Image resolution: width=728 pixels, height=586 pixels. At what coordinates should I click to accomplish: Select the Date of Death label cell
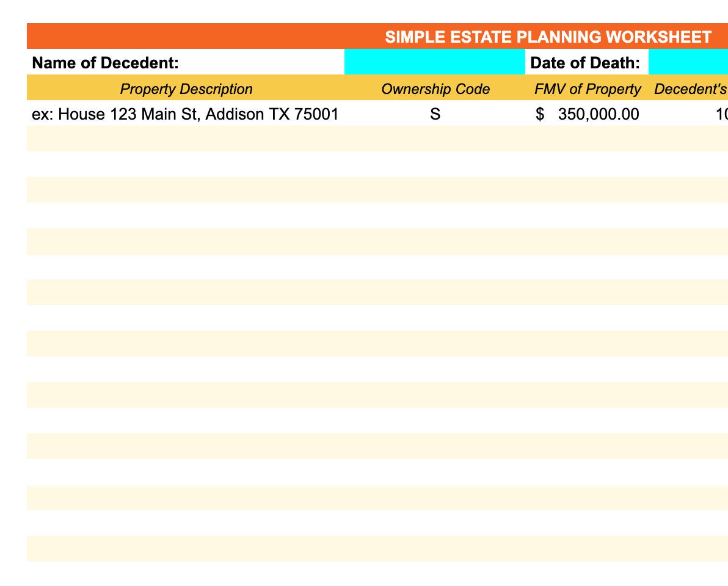(584, 62)
